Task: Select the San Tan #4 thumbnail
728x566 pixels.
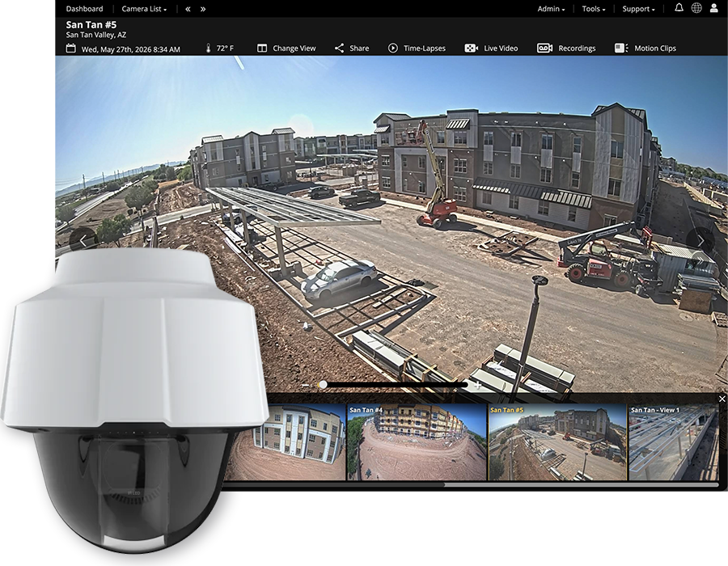Action: (417, 442)
